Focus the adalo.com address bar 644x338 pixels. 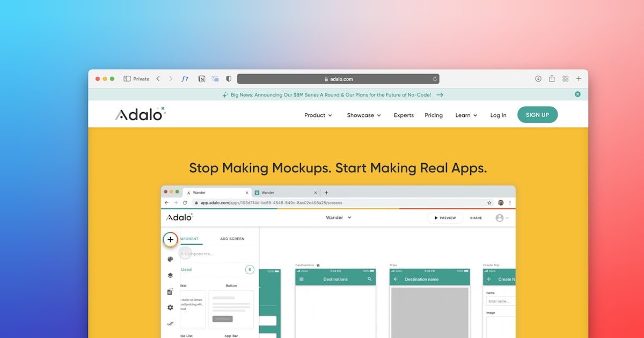(338, 79)
